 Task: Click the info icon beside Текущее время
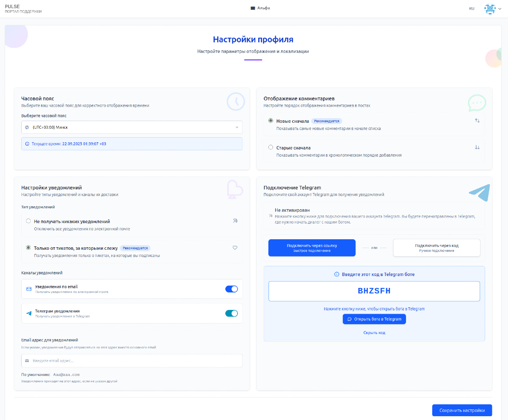(28, 144)
